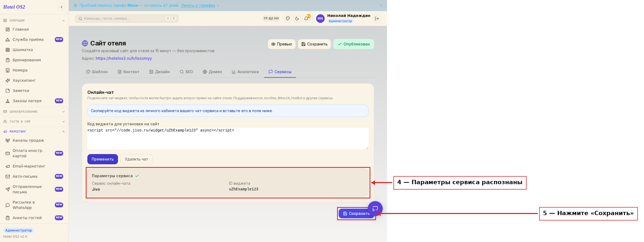Open the hotel site address link

pos(124,58)
